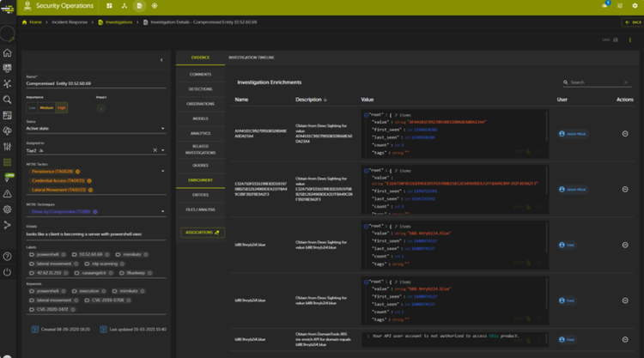Open the home icon in left sidebar

pos(8,53)
